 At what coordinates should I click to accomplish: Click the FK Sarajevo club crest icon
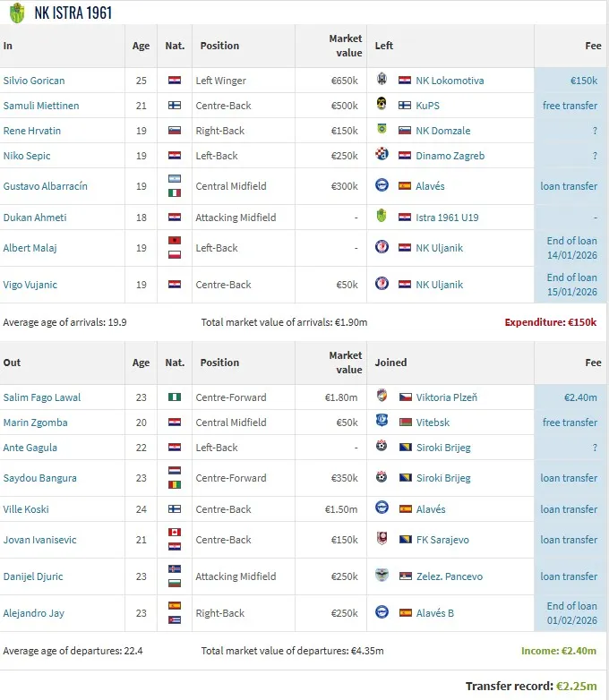383,540
